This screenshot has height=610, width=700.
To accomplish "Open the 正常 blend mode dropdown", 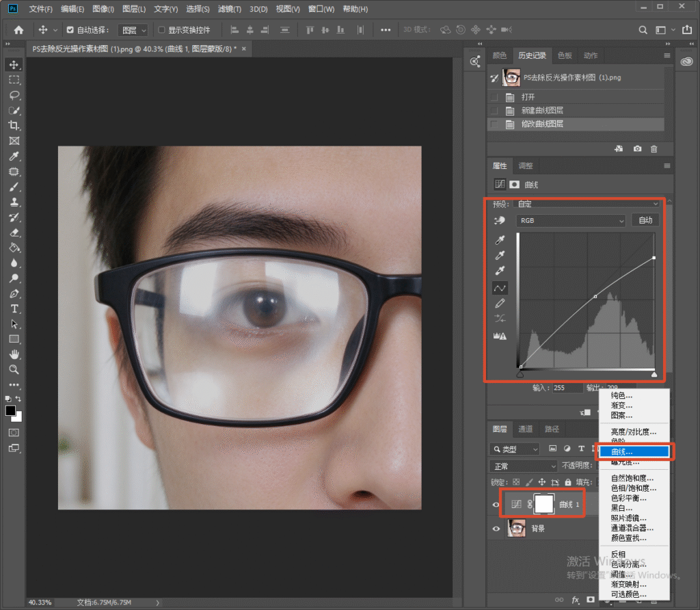I will [x=523, y=466].
